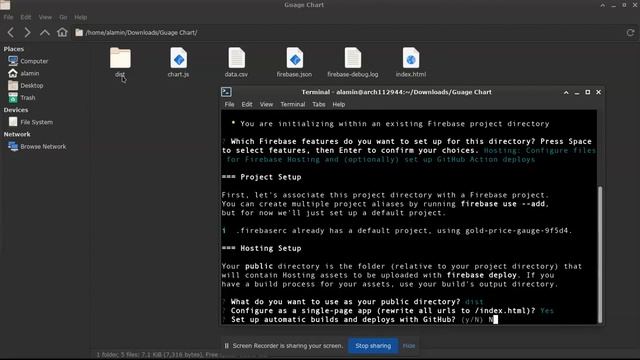Click 'firebase use --add' text in terminal

[x=504, y=204]
